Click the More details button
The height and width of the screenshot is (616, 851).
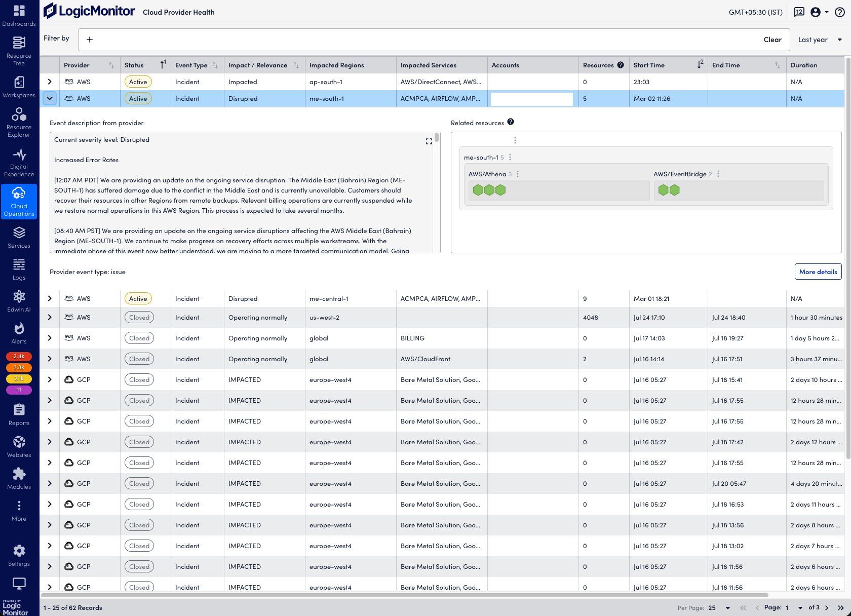click(818, 272)
